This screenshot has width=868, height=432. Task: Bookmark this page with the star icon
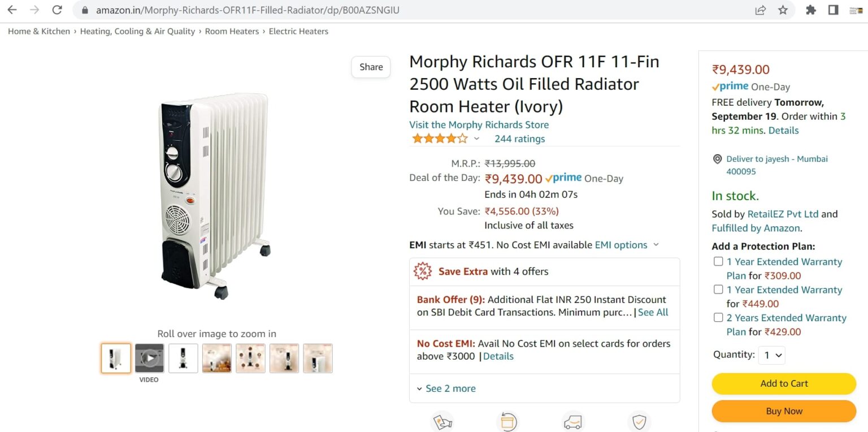pyautogui.click(x=782, y=10)
